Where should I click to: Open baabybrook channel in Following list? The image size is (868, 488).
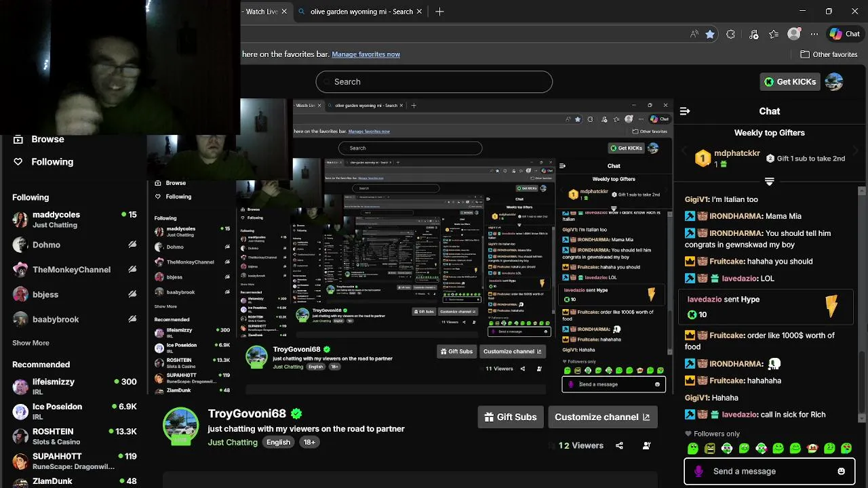click(x=75, y=319)
